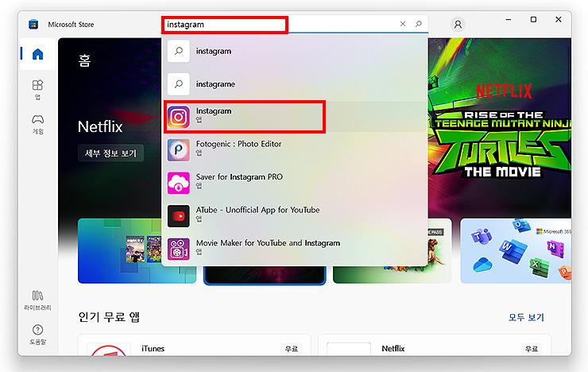Select the Saver for Instagram PRO icon

(x=179, y=183)
